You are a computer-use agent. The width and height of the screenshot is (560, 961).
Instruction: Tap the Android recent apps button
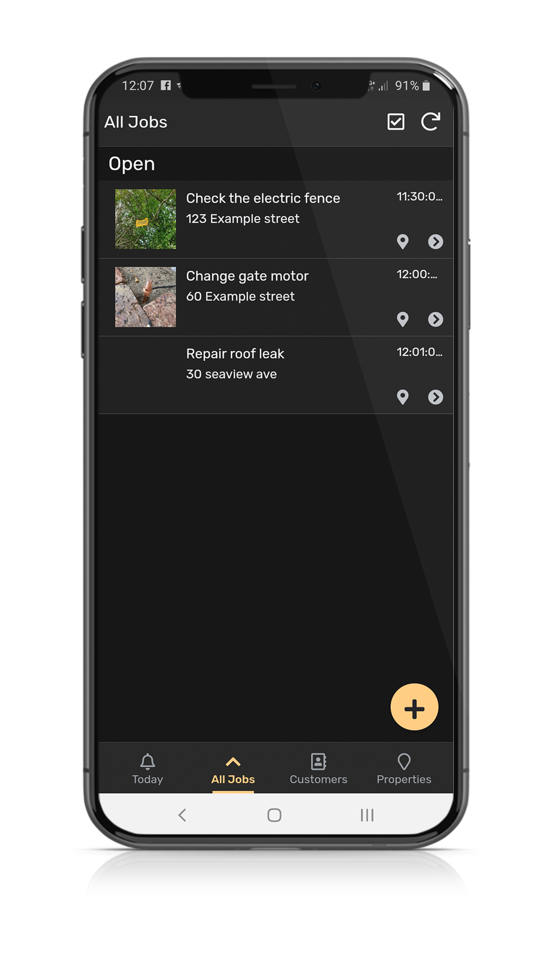pos(367,815)
